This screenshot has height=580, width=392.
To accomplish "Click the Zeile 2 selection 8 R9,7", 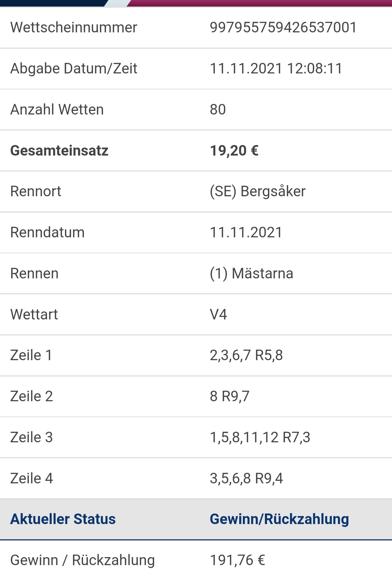I will (230, 396).
